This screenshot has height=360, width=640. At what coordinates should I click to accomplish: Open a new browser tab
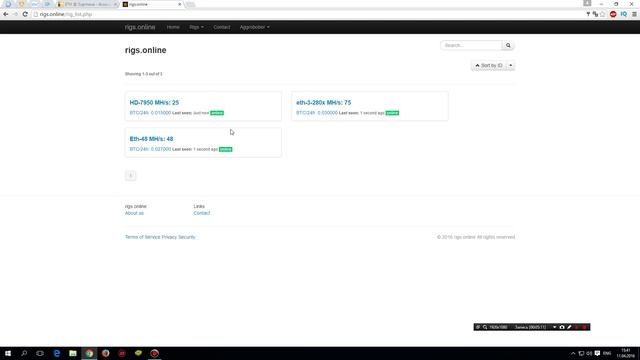[x=190, y=4]
